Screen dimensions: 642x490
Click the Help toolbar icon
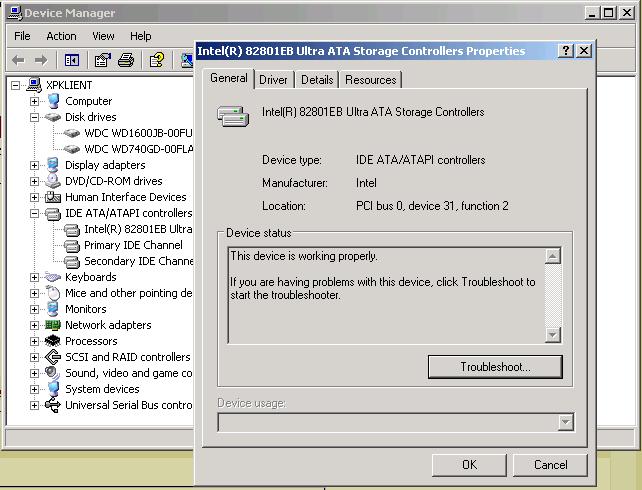click(x=157, y=61)
